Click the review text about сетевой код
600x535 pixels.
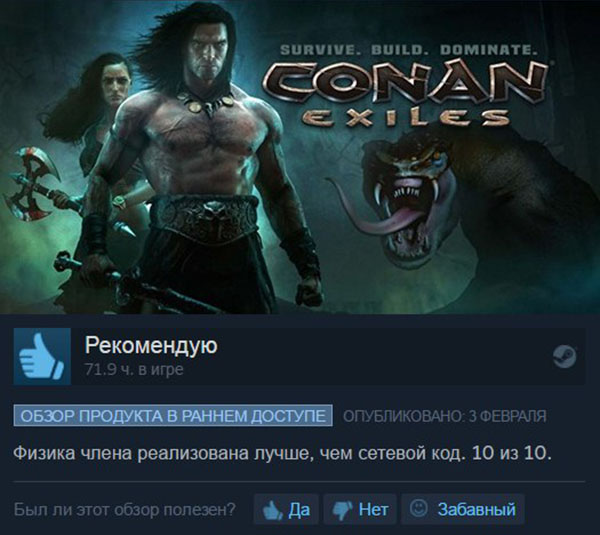[282, 453]
